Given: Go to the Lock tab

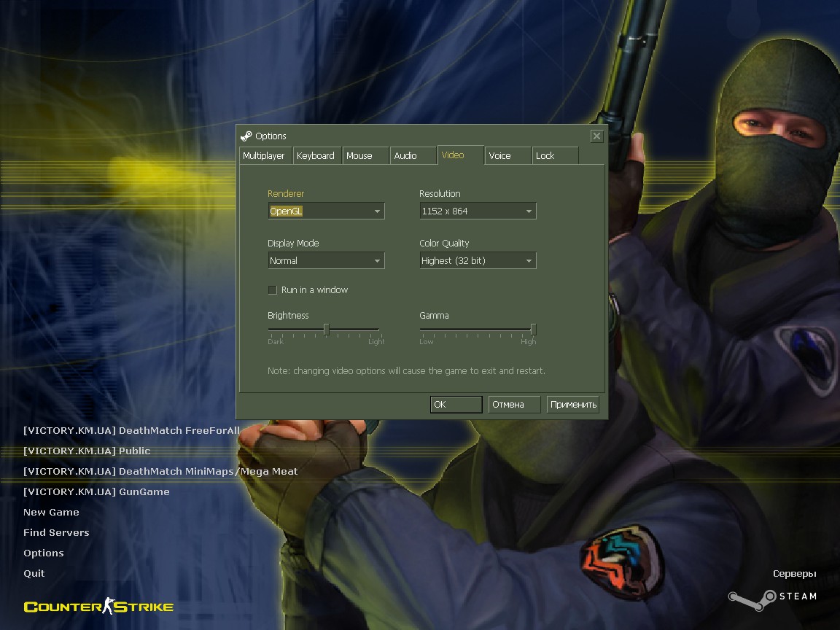Looking at the screenshot, I should pos(555,156).
